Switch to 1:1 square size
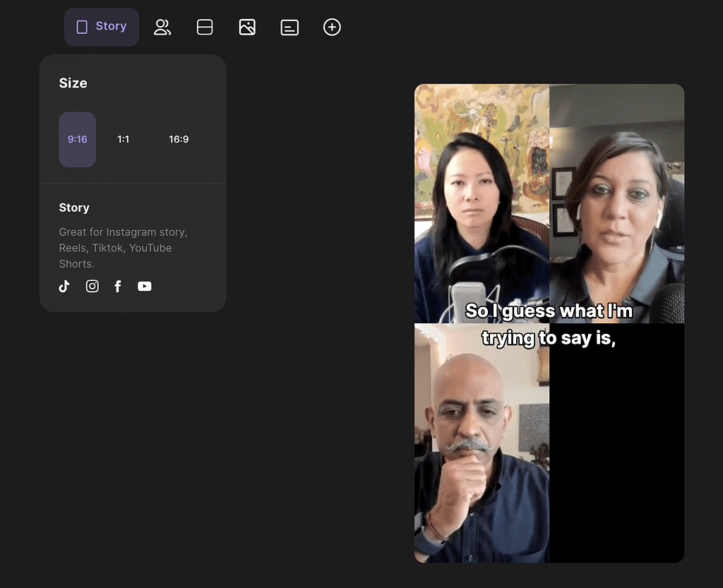 [x=124, y=140]
